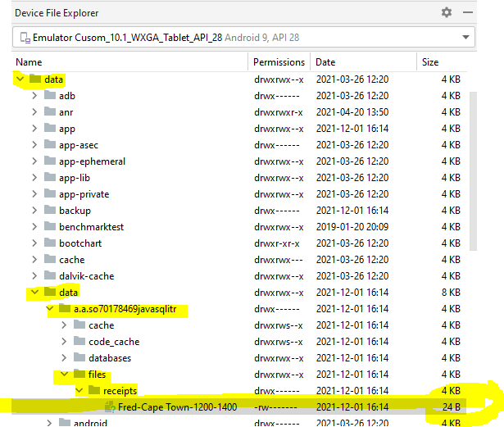Select the backup folder icon

[x=50, y=210]
